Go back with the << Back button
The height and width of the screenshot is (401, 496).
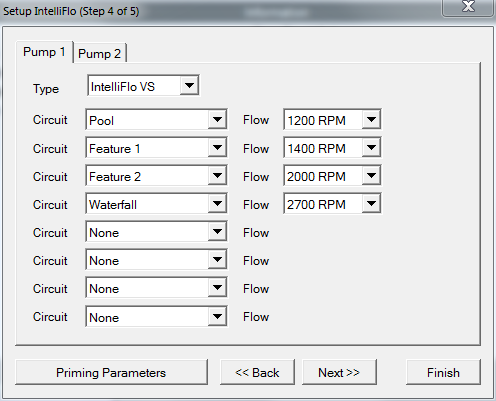click(257, 372)
